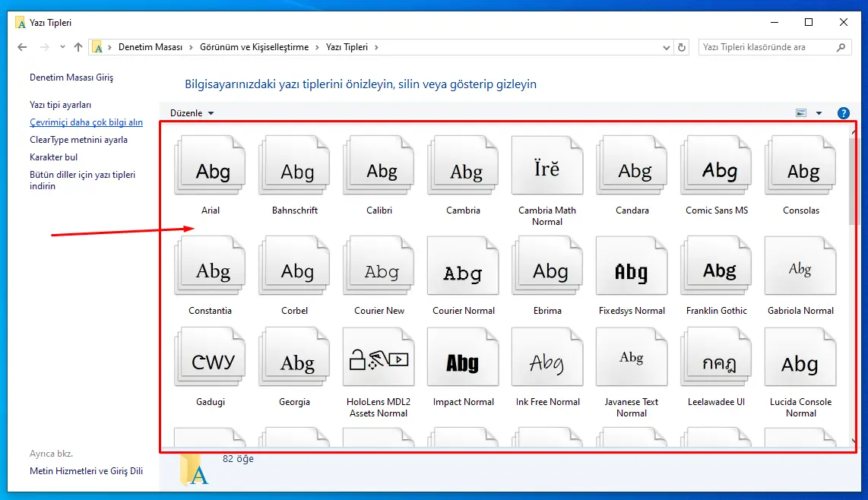Click Denetim Masası breadcrumb
Image resolution: width=868 pixels, height=500 pixels.
(x=150, y=47)
